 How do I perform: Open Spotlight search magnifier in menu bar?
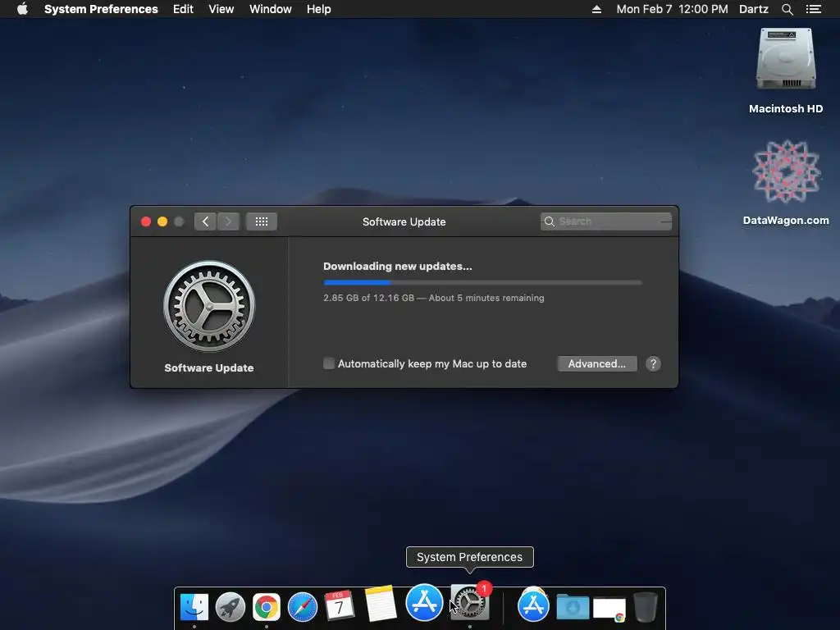[787, 9]
